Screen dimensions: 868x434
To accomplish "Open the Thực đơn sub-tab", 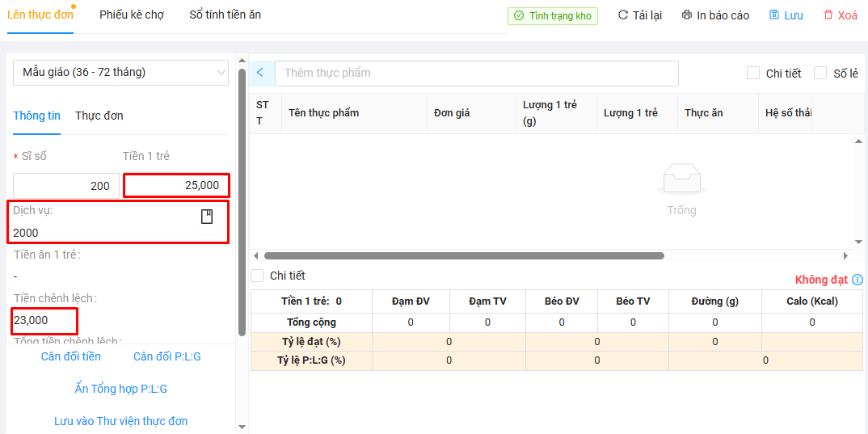I will [x=99, y=116].
